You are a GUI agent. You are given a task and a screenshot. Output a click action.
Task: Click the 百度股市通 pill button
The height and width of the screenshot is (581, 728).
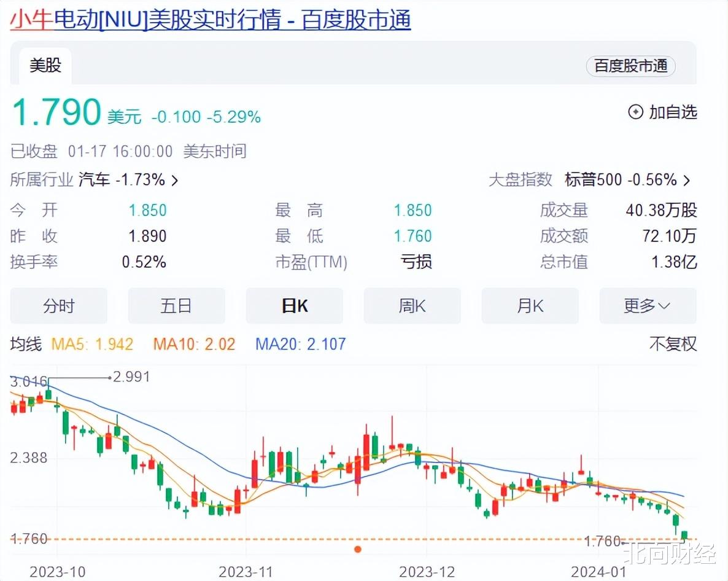[630, 66]
